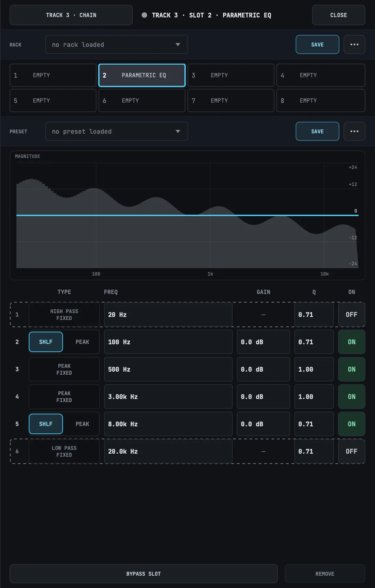
Task: Edit band 6 frequency 20.0k Hz
Action: click(x=168, y=451)
